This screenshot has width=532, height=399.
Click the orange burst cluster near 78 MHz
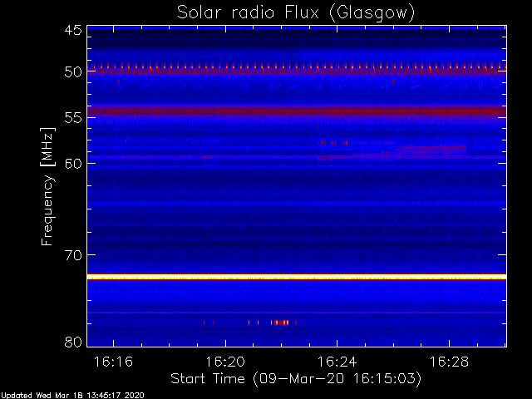280,323
